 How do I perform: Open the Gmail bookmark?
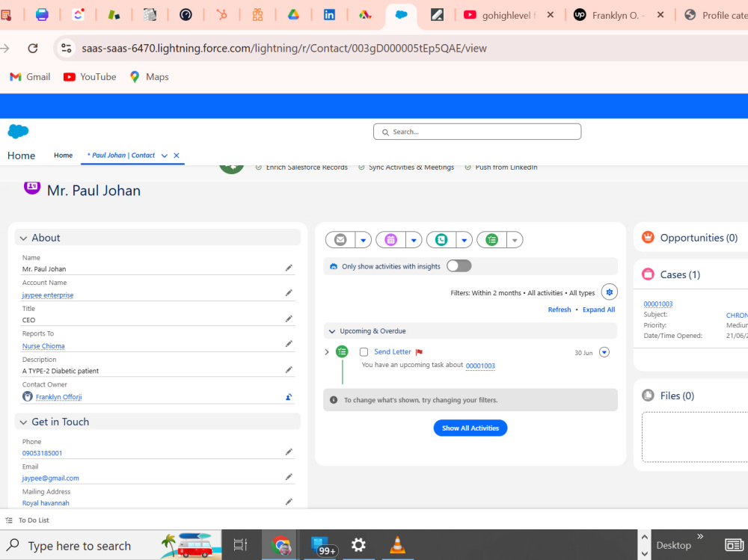point(30,77)
